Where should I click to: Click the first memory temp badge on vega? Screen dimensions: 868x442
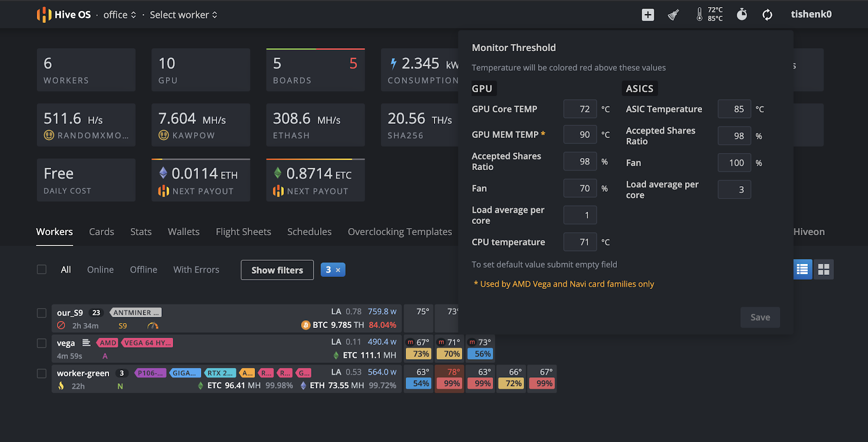(411, 342)
